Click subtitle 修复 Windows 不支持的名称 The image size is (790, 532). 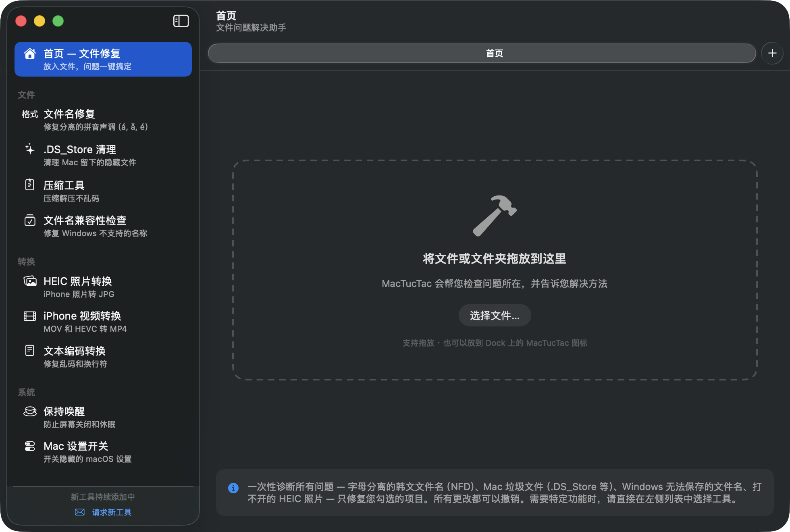pos(95,233)
